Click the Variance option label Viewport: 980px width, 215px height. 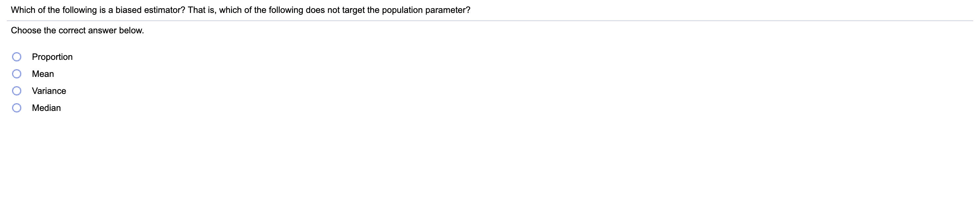tap(49, 91)
